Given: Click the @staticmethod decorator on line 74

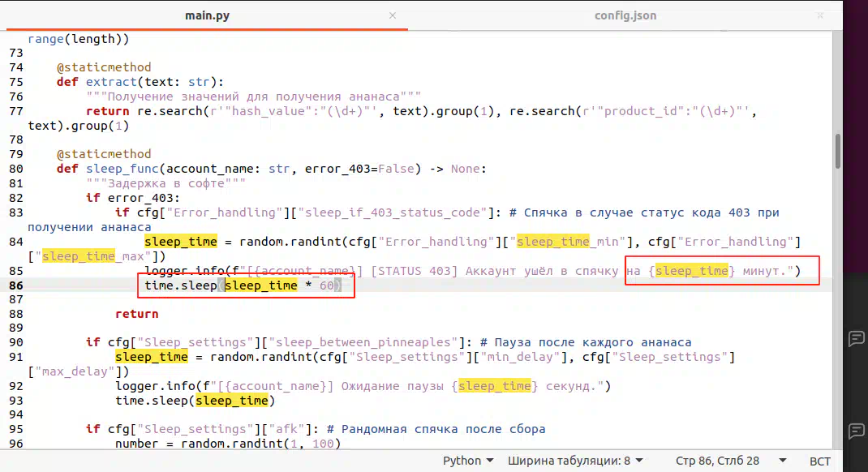Looking at the screenshot, I should (x=104, y=67).
